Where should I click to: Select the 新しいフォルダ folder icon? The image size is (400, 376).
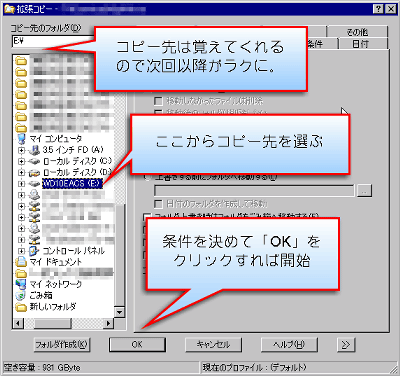(x=21, y=307)
